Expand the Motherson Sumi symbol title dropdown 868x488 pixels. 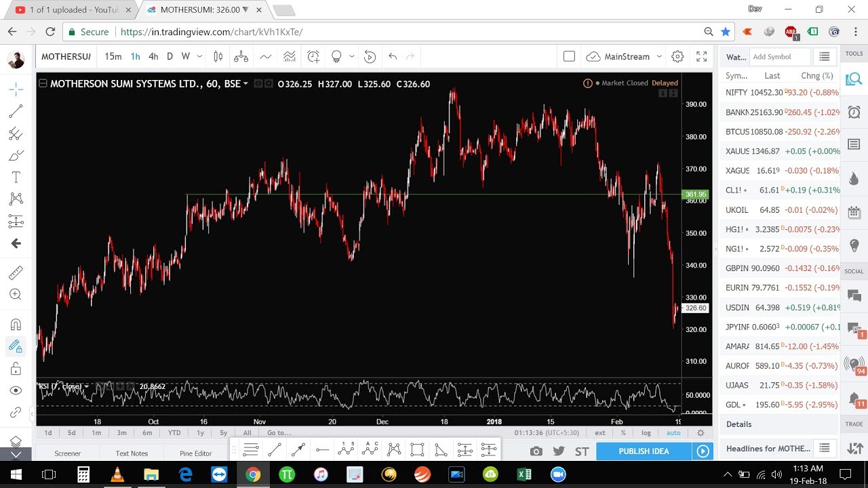pos(245,84)
